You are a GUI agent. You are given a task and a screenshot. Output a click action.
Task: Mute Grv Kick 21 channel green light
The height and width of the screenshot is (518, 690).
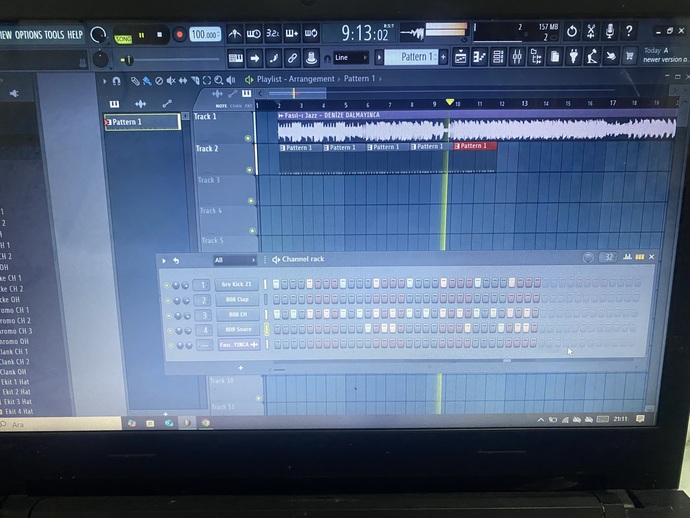coord(167,285)
